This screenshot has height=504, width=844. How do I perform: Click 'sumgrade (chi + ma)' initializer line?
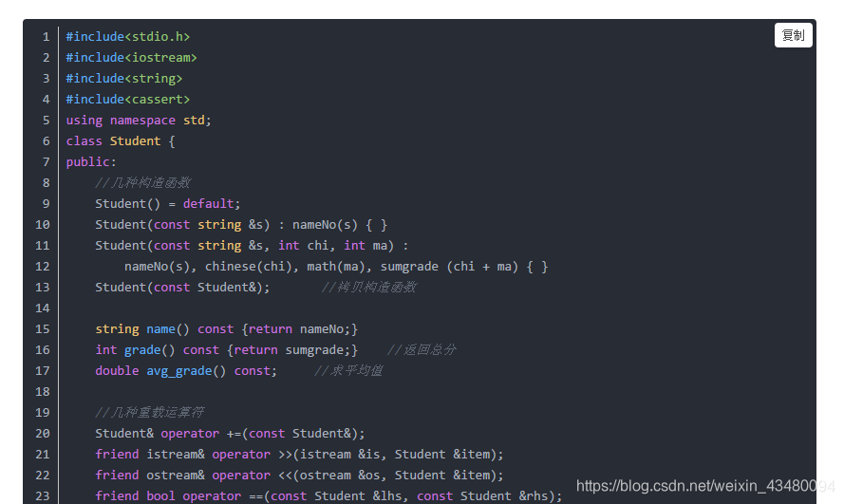(x=336, y=267)
